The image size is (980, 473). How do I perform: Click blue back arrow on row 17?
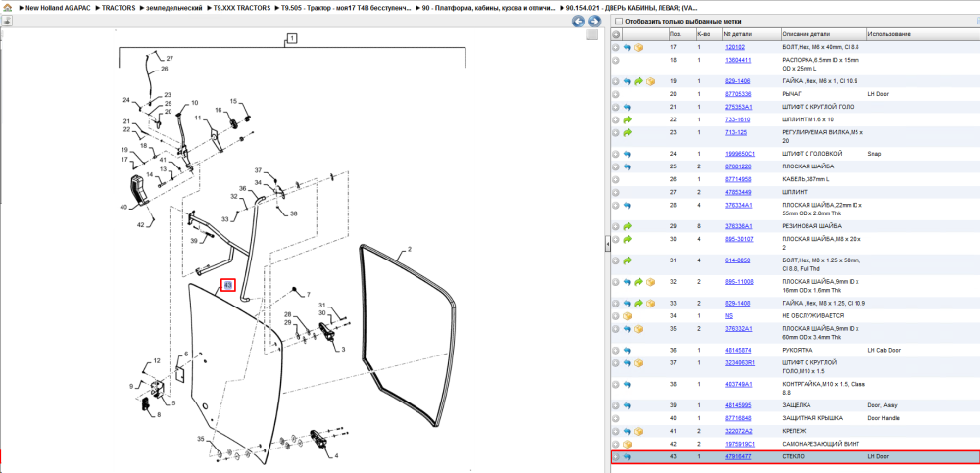coord(627,47)
